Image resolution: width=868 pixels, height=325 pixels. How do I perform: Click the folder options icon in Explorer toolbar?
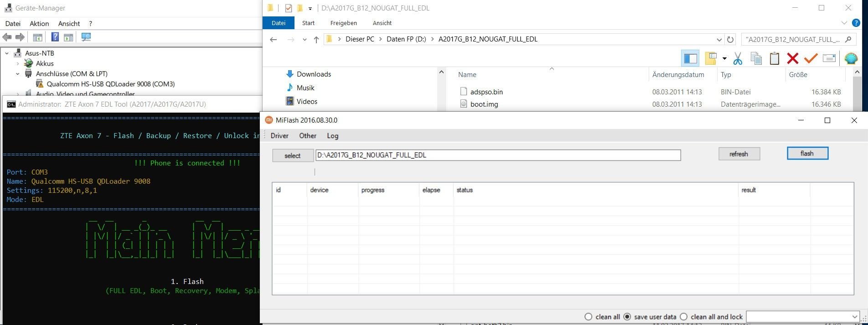tap(711, 58)
